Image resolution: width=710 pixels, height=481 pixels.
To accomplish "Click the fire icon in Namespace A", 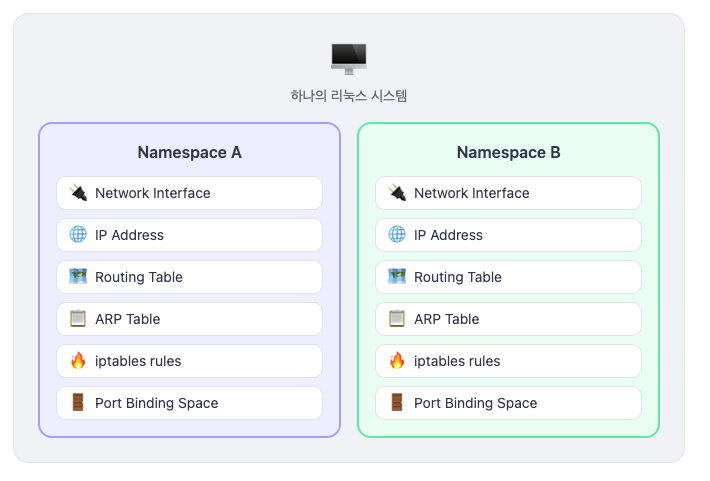I will click(78, 361).
